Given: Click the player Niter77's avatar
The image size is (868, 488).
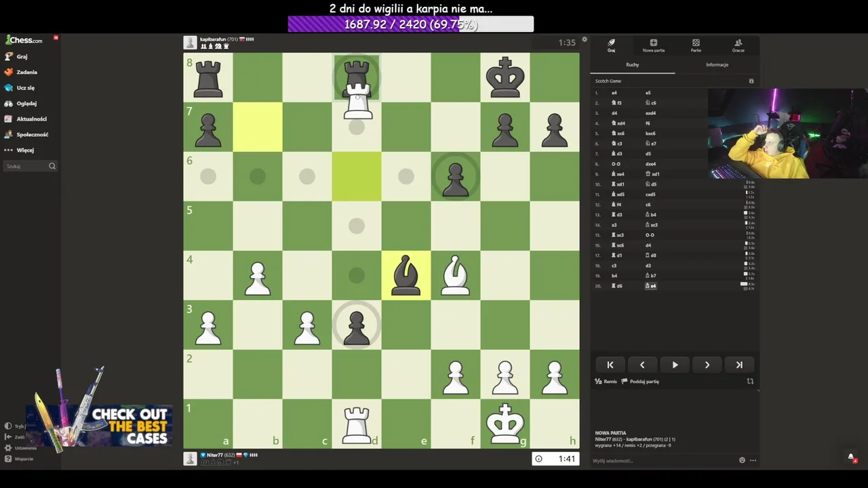Looking at the screenshot, I should (x=190, y=459).
